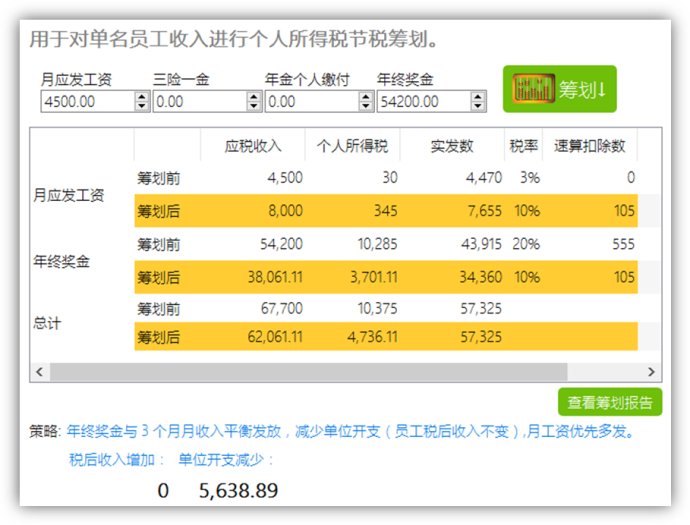Click the 月应发工资 row group label
This screenshot has width=690, height=525.
[69, 195]
